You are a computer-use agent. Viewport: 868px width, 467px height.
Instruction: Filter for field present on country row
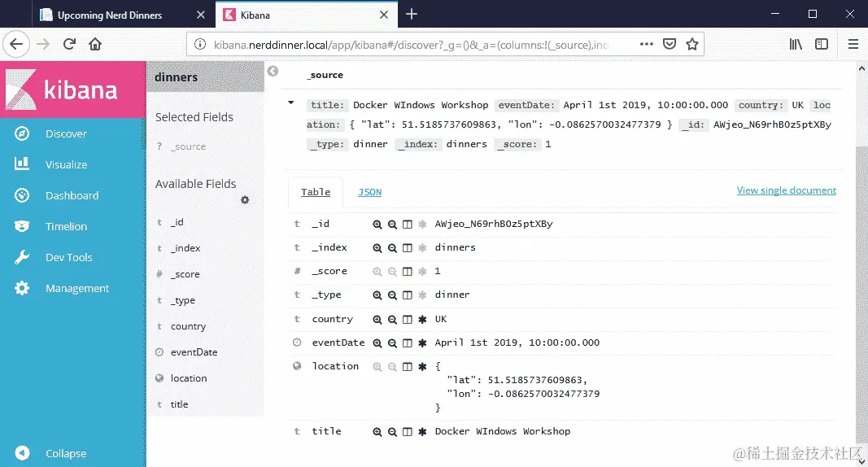[422, 319]
